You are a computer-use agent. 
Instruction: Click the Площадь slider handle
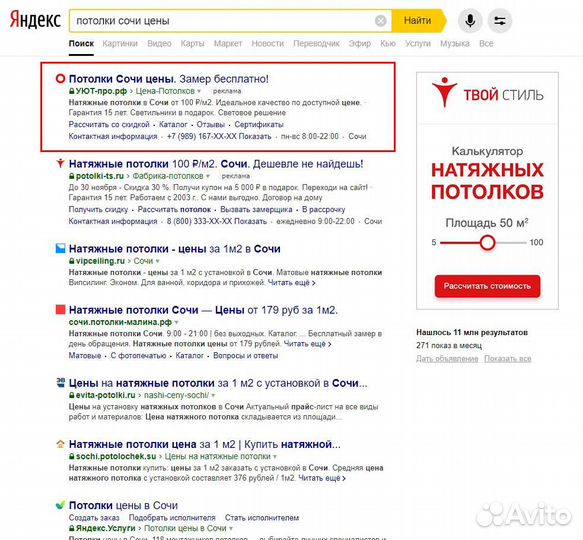point(487,243)
